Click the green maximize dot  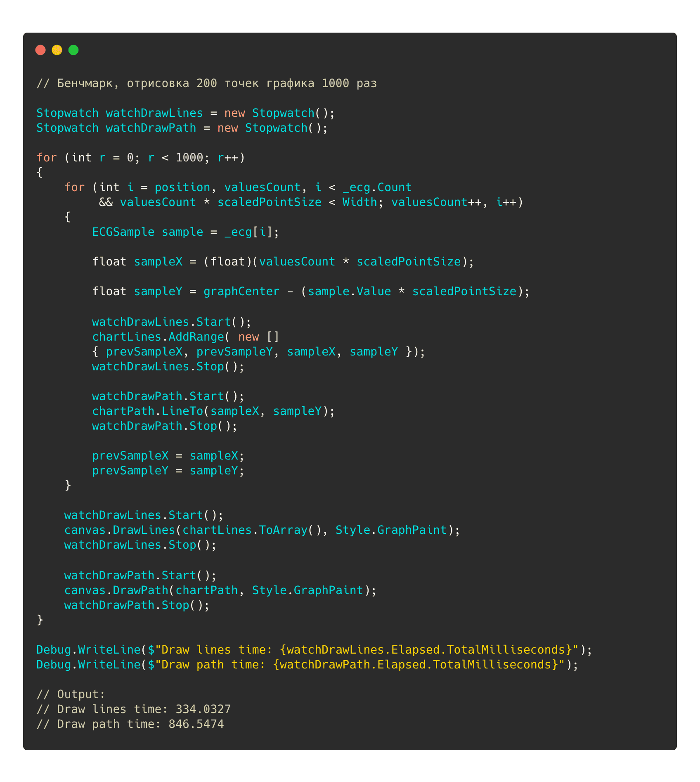coord(73,50)
